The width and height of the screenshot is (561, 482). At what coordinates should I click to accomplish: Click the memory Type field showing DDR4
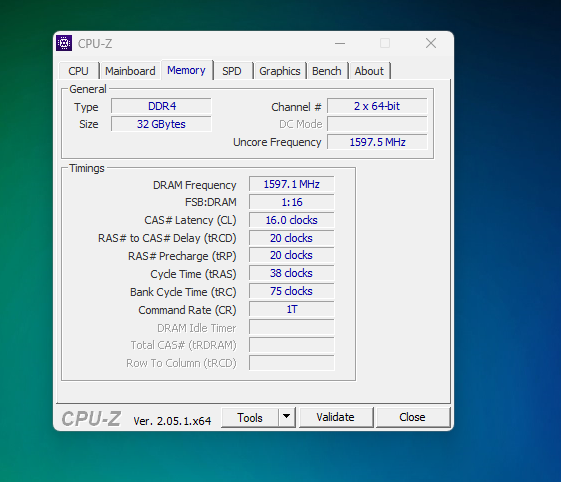[x=161, y=106]
